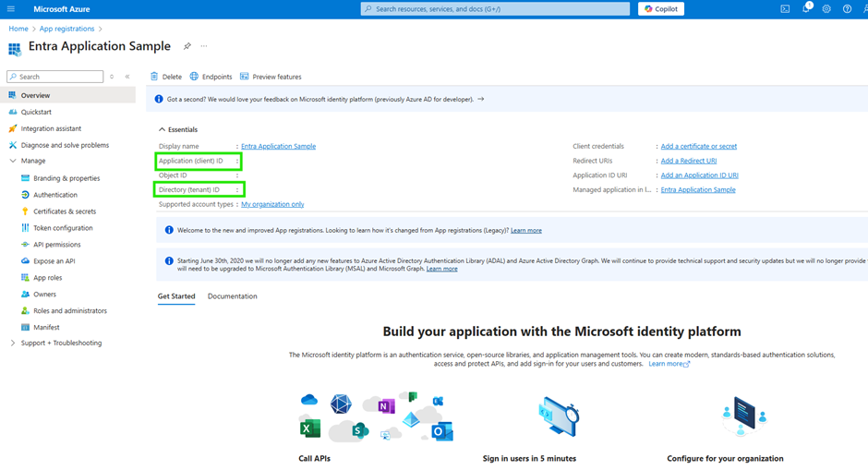The width and height of the screenshot is (868, 470).
Task: Open the notifications bell
Action: (806, 9)
